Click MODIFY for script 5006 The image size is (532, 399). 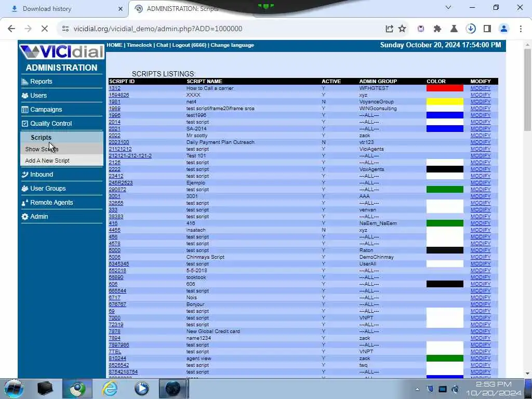tap(481, 257)
